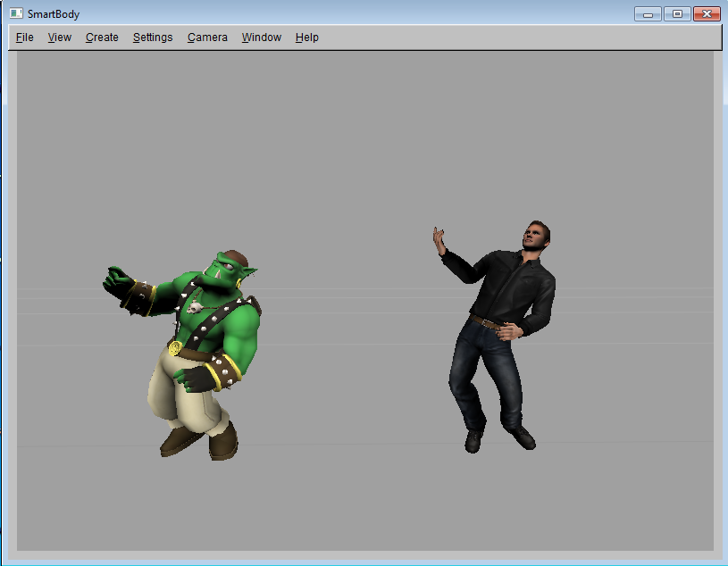The width and height of the screenshot is (728, 566).
Task: Open the Window menu
Action: coord(262,37)
